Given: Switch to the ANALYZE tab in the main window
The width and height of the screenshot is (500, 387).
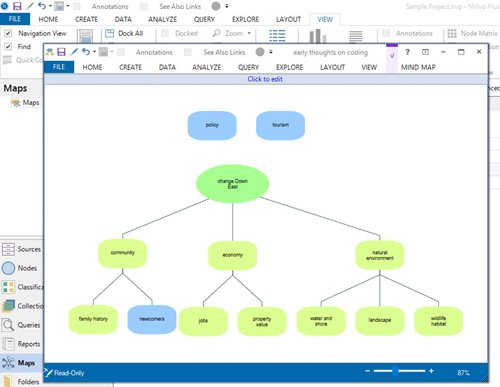Looking at the screenshot, I should [163, 19].
